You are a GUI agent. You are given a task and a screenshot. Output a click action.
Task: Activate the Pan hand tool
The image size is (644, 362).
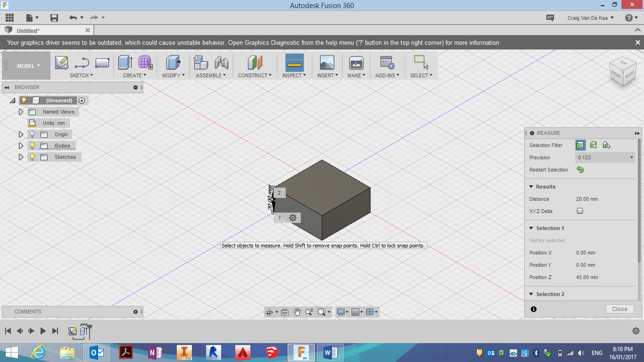(297, 312)
